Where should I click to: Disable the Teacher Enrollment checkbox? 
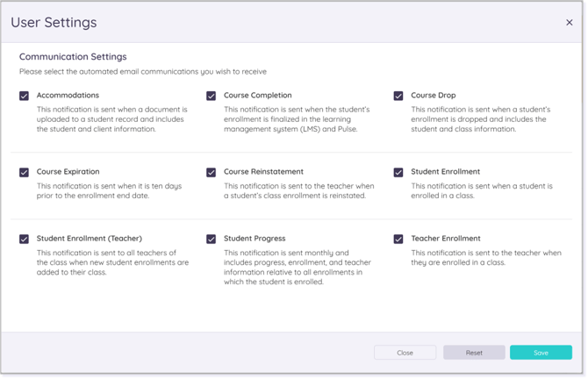pos(398,239)
